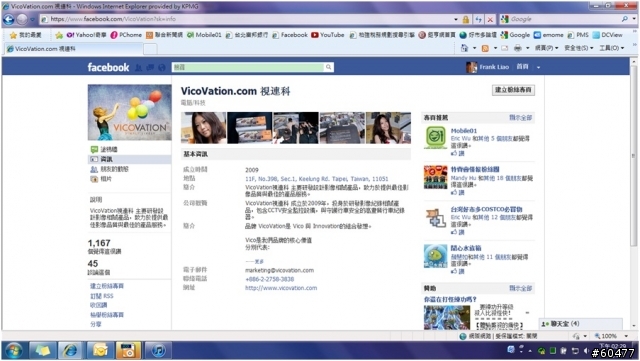Select the VicoVation.com browser tab

(73, 49)
